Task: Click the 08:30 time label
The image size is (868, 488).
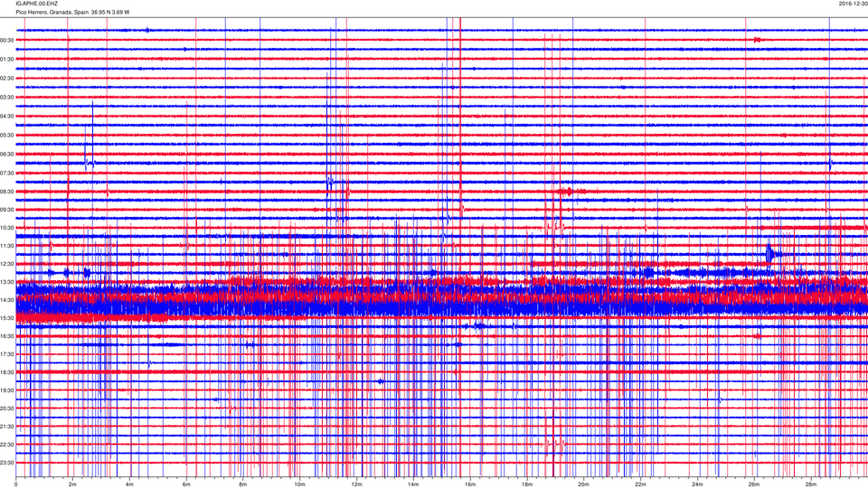Action: (x=7, y=192)
